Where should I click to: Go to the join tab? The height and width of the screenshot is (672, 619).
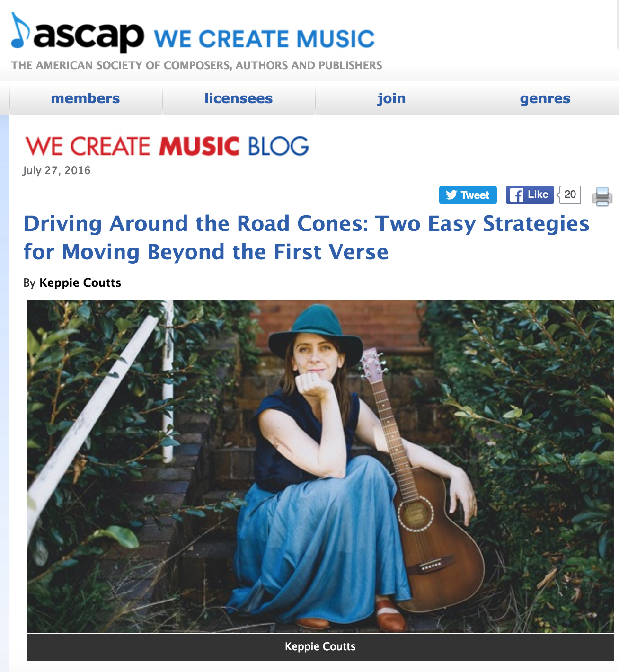pyautogui.click(x=392, y=98)
